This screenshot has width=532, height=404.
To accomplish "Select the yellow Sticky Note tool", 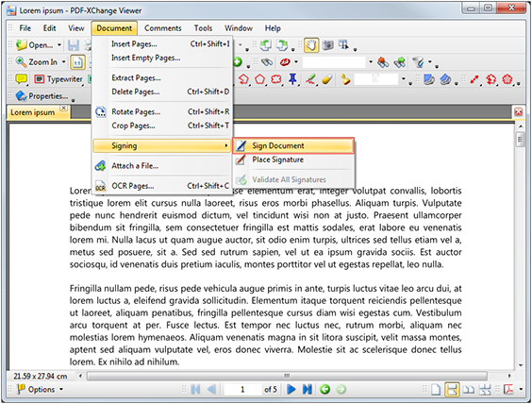I will tap(22, 79).
